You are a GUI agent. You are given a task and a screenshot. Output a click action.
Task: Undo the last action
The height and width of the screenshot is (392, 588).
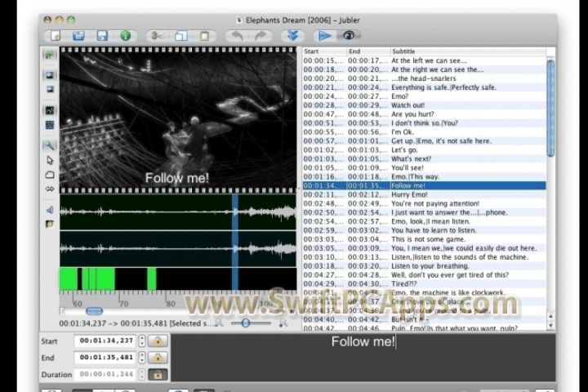coord(237,36)
